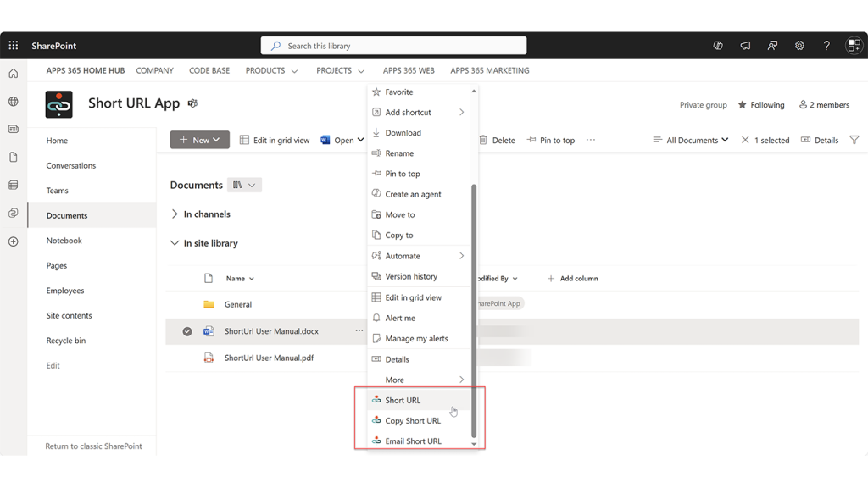Choose Create an agent in context menu

coord(419,194)
